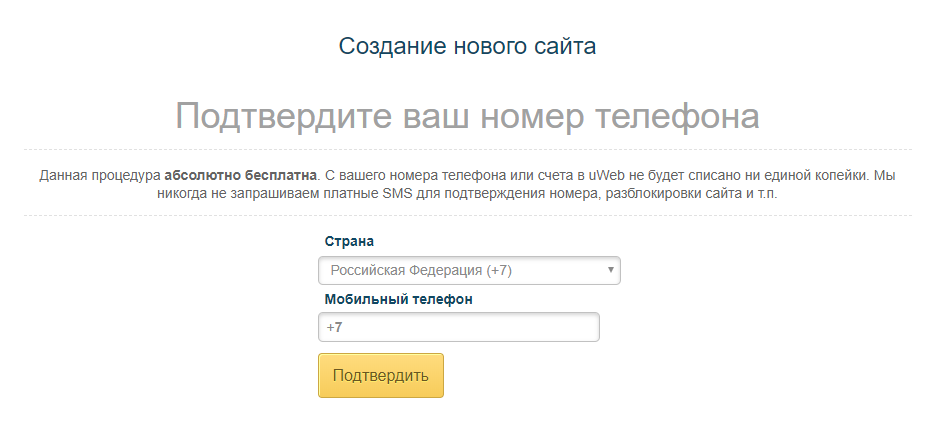Click the +7 prefix in phone field
Viewport: 931px width, 436px height.
tap(335, 327)
